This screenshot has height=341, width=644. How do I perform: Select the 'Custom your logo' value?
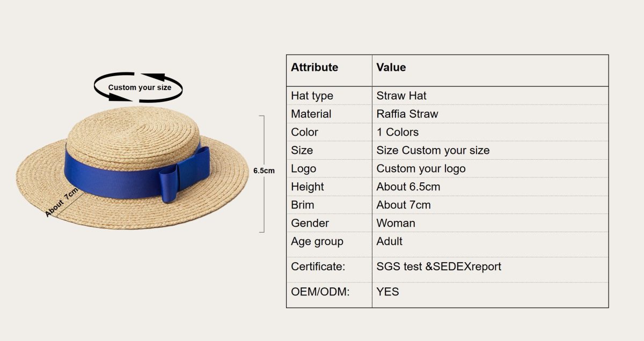pyautogui.click(x=421, y=169)
